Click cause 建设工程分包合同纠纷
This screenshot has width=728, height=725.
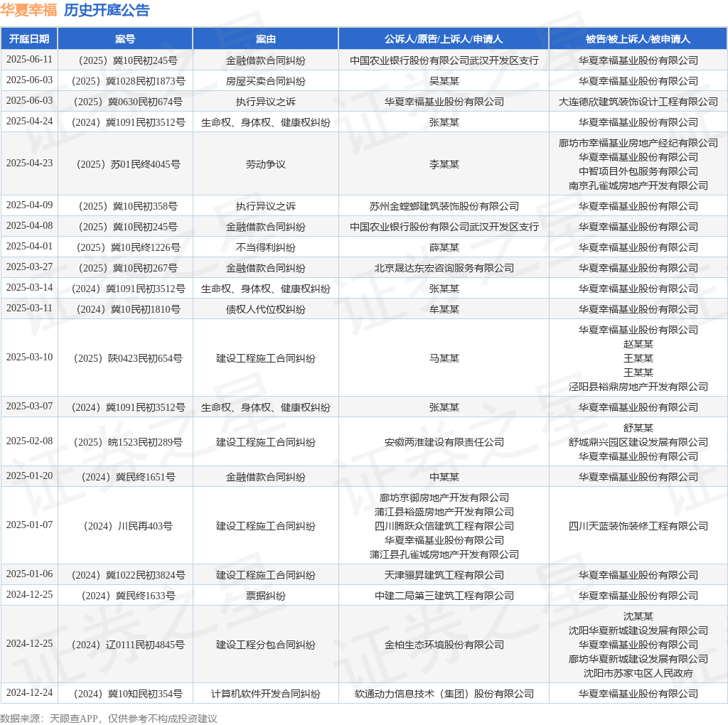click(x=266, y=645)
